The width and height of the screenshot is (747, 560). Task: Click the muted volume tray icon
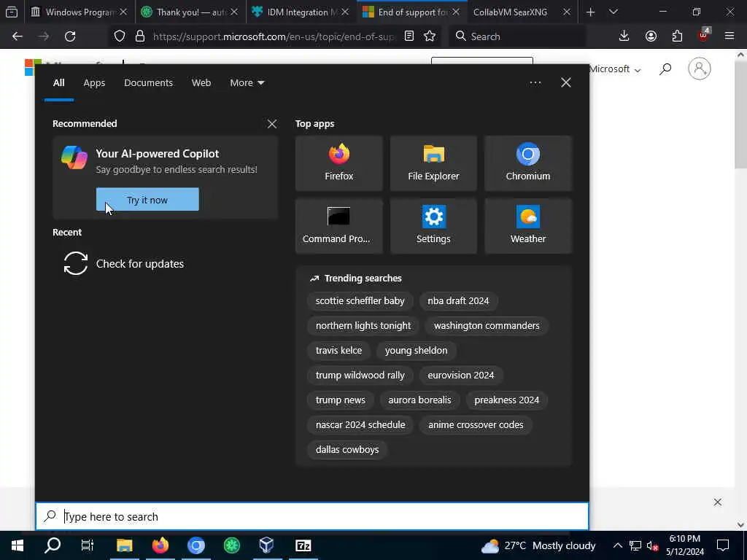coord(652,545)
